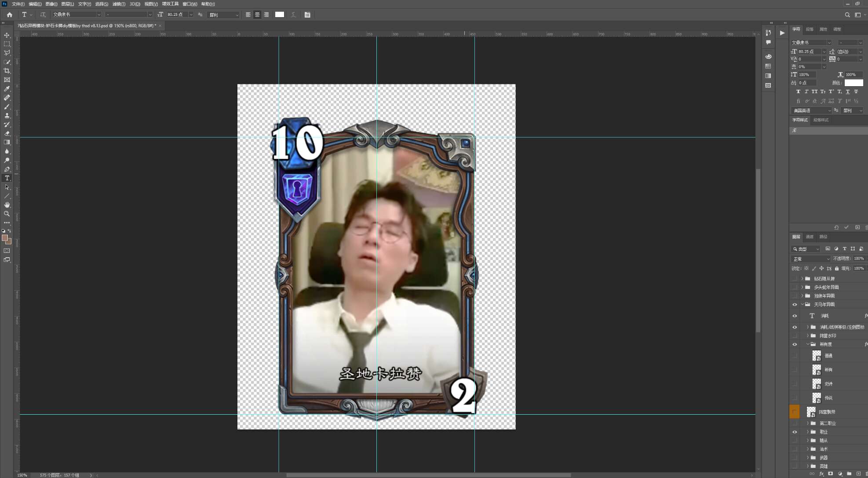
Task: Select the Clone Stamp tool
Action: click(7, 116)
